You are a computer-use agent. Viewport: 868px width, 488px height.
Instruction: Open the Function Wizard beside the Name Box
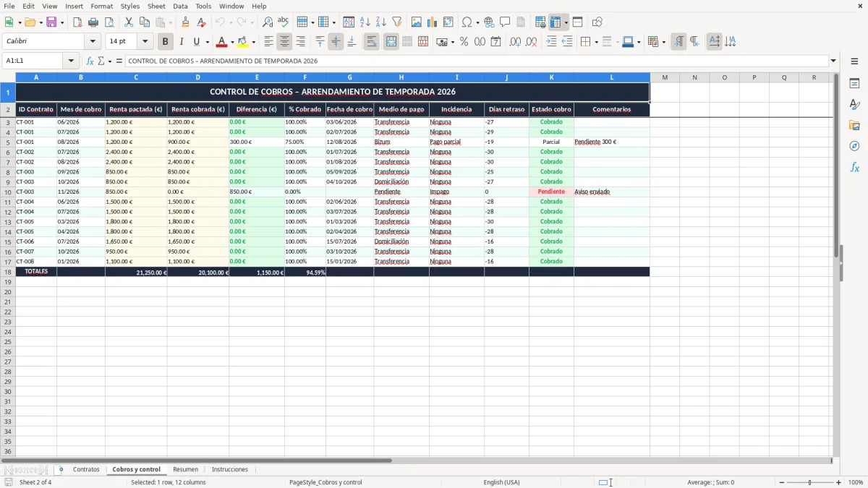(90, 61)
